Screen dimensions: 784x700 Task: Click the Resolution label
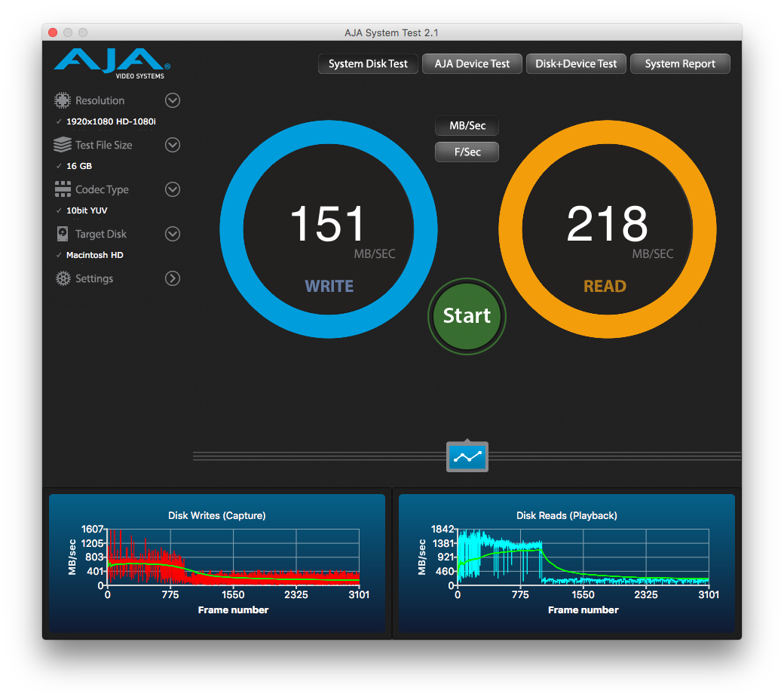100,100
